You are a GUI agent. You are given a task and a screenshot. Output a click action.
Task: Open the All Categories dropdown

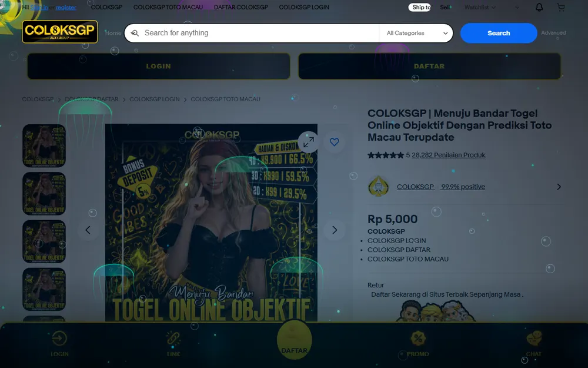(x=417, y=33)
